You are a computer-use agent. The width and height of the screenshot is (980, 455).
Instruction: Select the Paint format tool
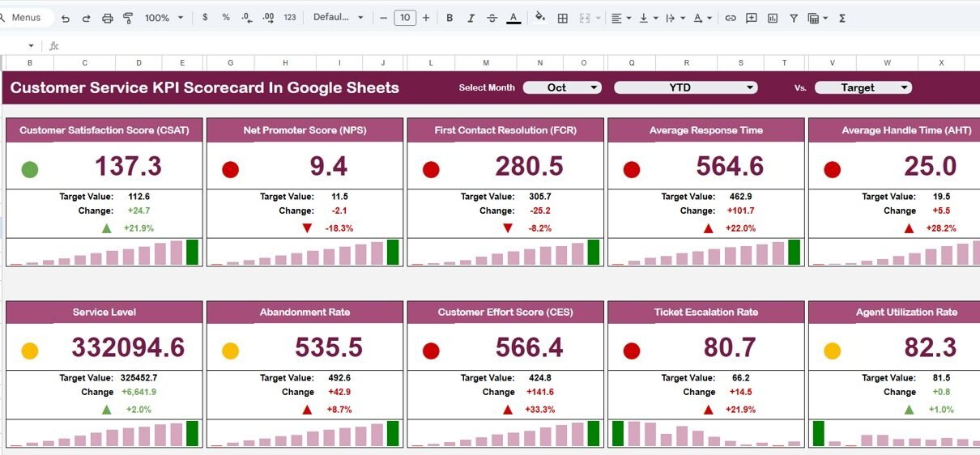(x=128, y=18)
